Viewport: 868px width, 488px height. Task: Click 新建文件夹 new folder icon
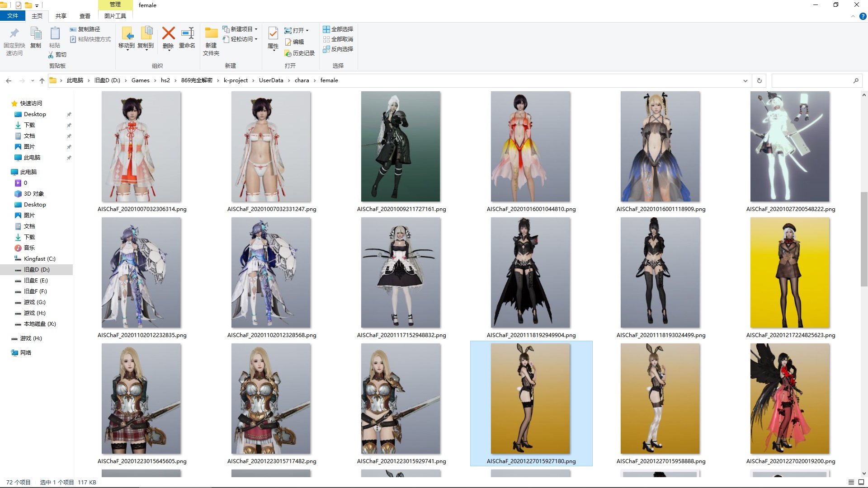point(211,33)
